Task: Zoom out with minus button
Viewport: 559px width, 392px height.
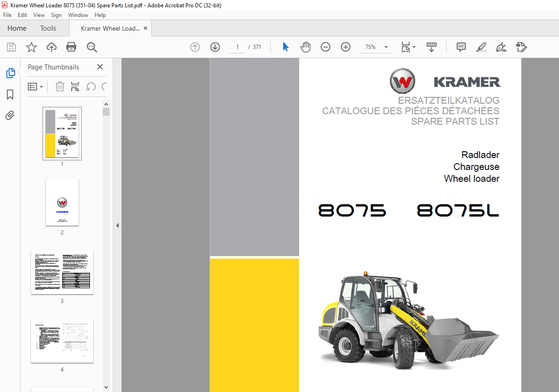Action: (326, 47)
